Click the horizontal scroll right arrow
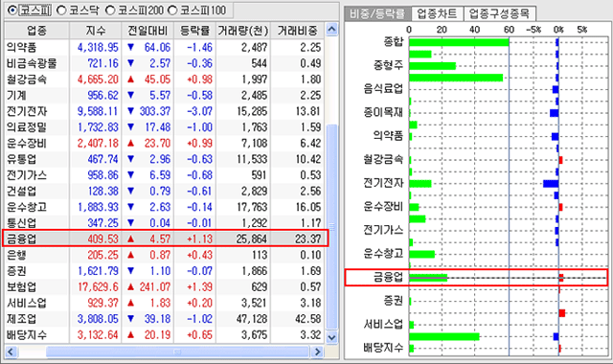The height and width of the screenshot is (364, 613). [317, 352]
